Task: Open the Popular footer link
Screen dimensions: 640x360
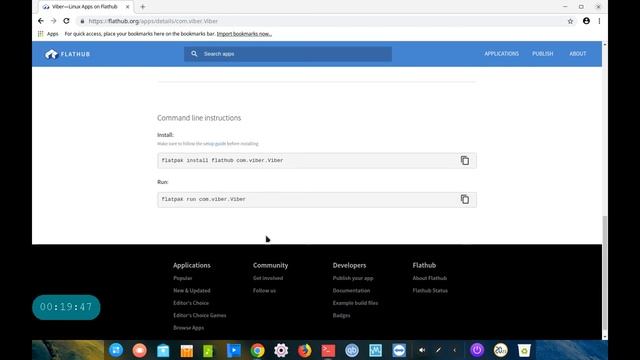Action: coord(182,278)
